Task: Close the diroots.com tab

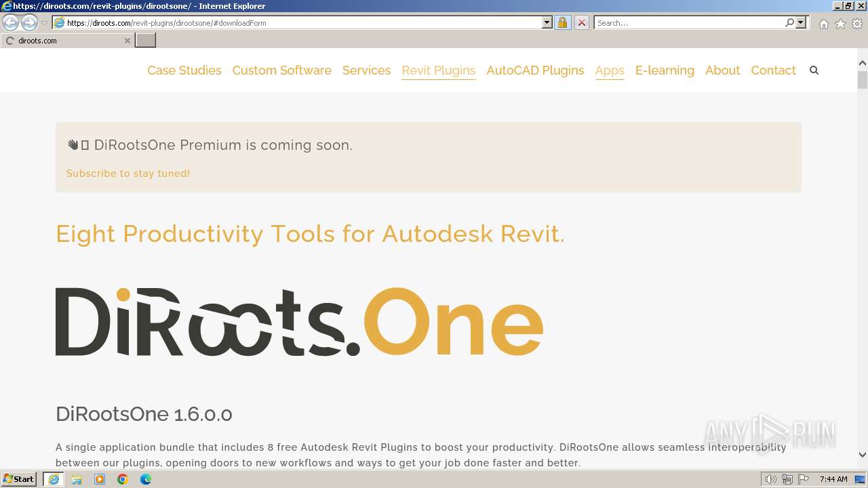Action: [x=127, y=41]
